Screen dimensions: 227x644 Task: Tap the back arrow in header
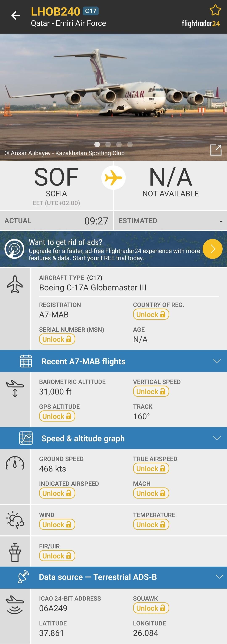(16, 16)
